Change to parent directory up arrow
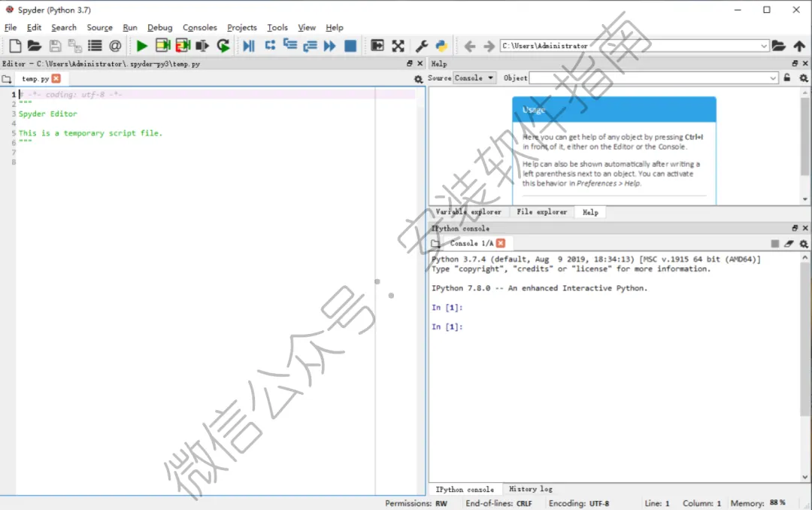The width and height of the screenshot is (812, 510). tap(799, 46)
